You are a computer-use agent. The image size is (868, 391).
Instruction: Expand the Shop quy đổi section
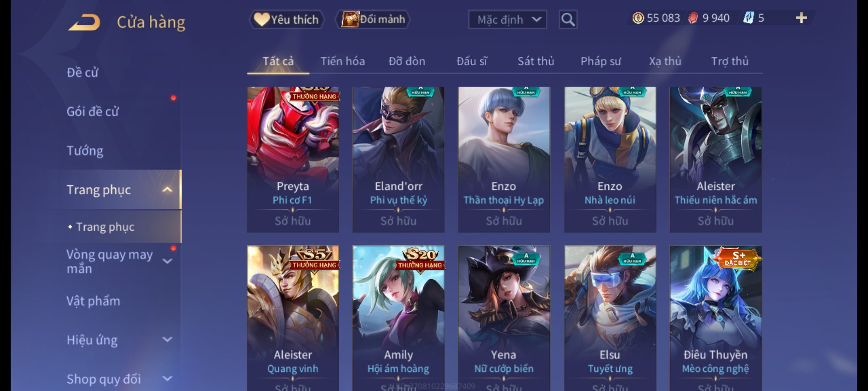point(167,379)
